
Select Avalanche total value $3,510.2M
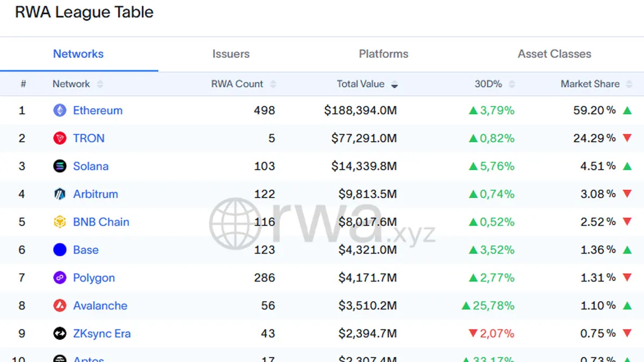pyautogui.click(x=368, y=306)
